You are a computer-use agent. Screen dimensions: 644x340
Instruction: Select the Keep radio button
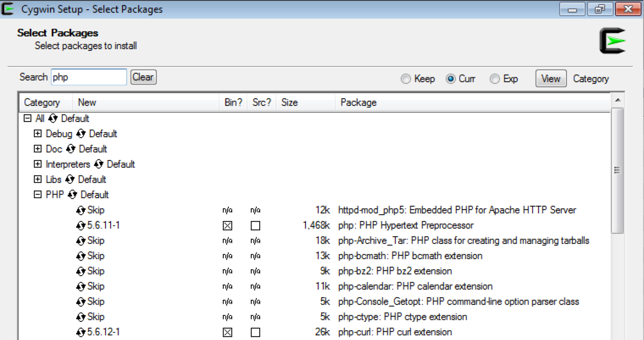(x=405, y=79)
